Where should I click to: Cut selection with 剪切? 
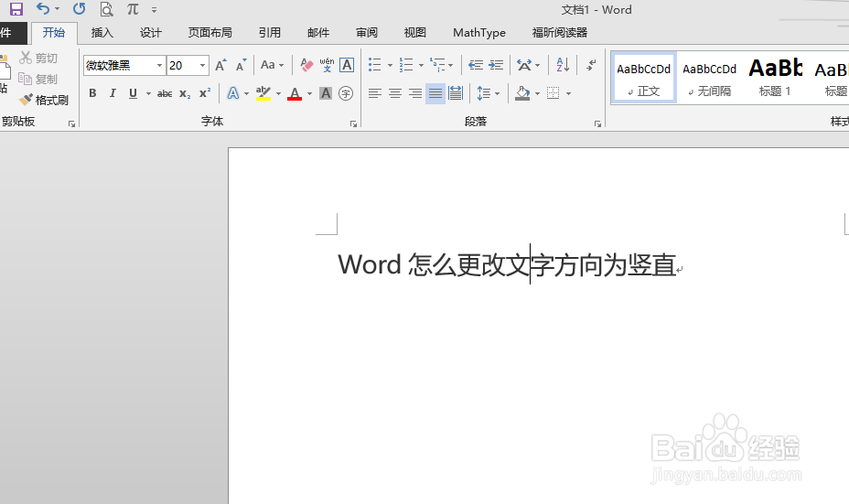[38, 58]
